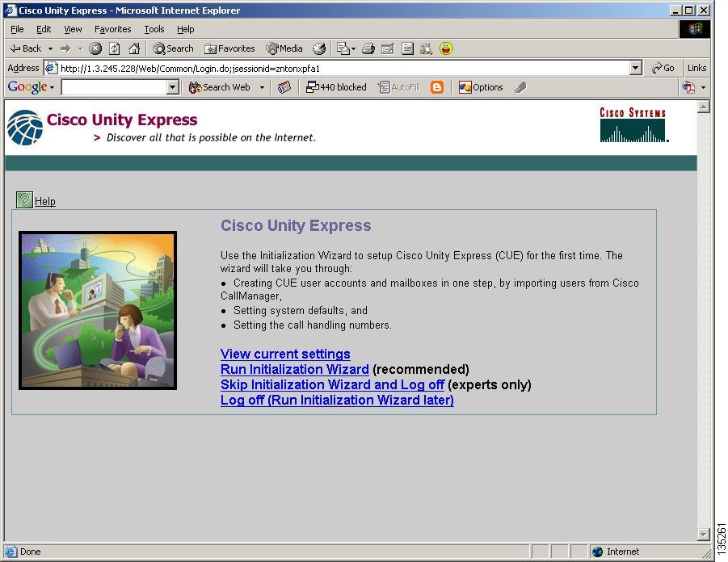This screenshot has width=728, height=562.
Task: Open the Edit menu
Action: [44, 29]
